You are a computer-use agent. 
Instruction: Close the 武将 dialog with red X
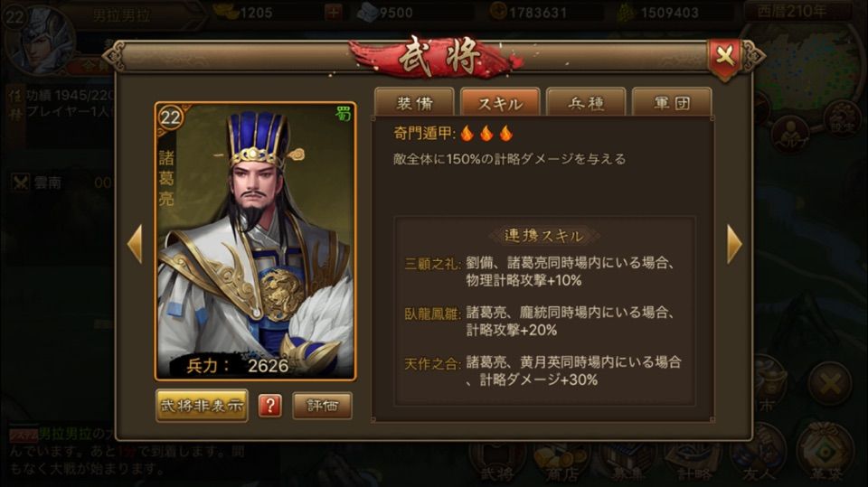tap(724, 56)
